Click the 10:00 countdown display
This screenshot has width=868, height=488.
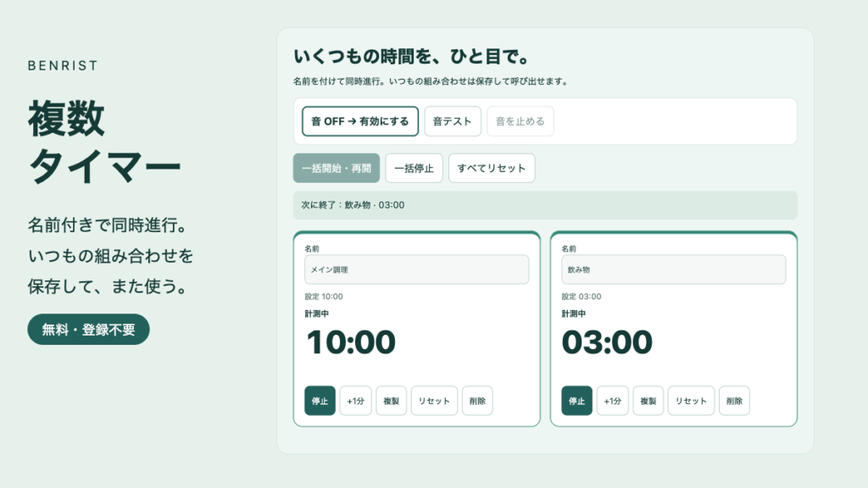[x=351, y=342]
